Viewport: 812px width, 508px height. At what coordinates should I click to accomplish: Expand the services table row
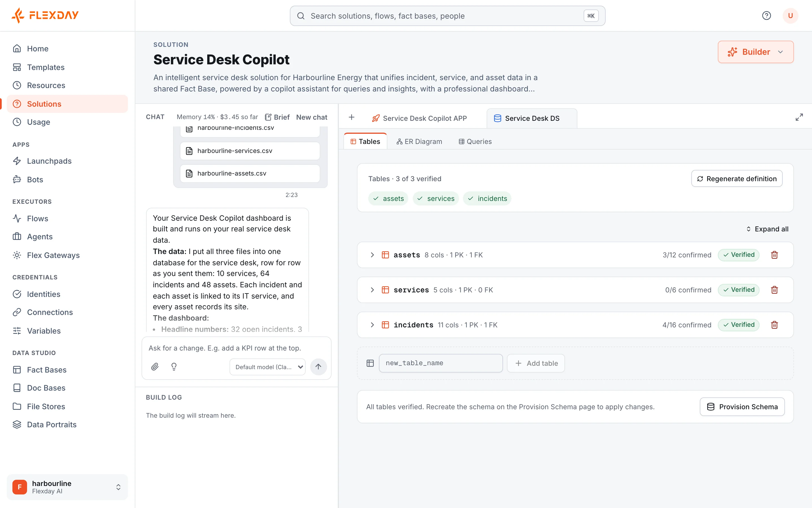pyautogui.click(x=372, y=290)
